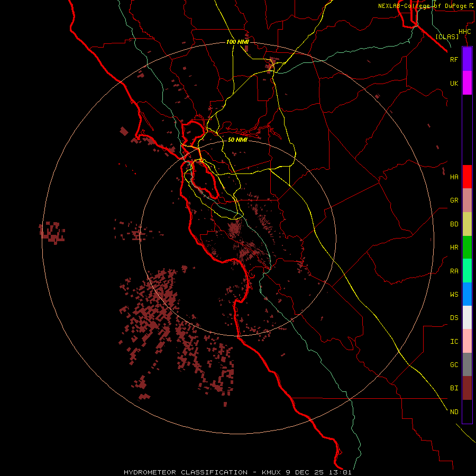Click the HR legend label
476x476 pixels.
(454, 248)
